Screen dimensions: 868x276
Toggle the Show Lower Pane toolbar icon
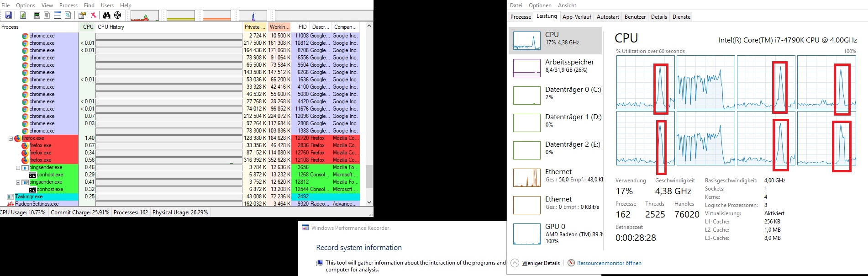pyautogui.click(x=58, y=15)
